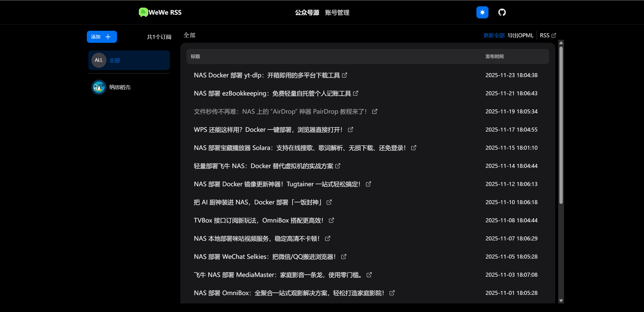Image resolution: width=644 pixels, height=312 pixels.
Task: Open external link icon for OmniBox 全聚合 article
Action: pos(392,293)
